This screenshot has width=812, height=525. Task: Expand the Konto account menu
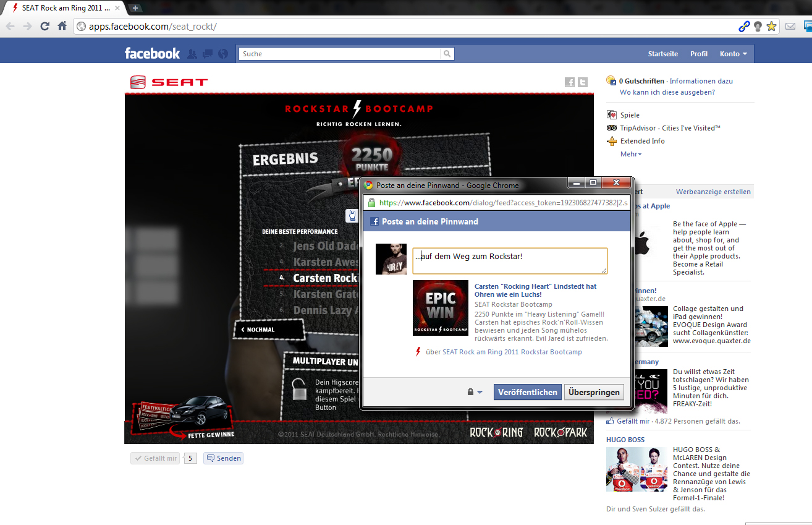click(x=733, y=54)
